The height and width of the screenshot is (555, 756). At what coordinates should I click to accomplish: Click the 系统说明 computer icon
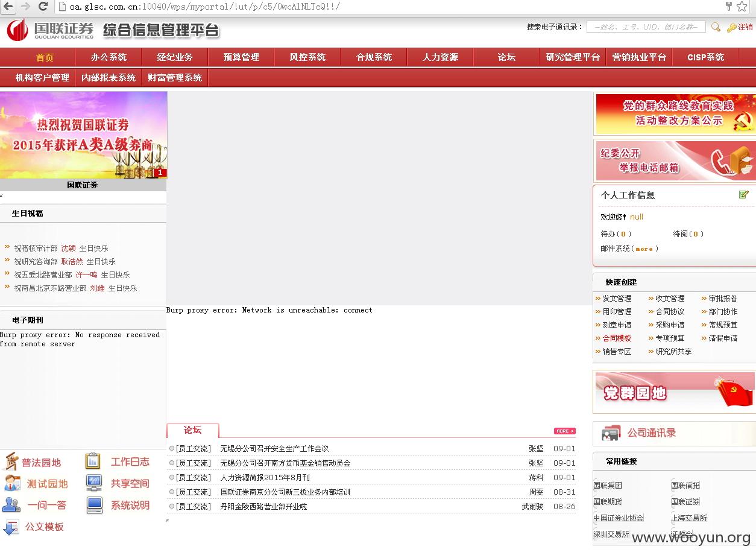94,505
